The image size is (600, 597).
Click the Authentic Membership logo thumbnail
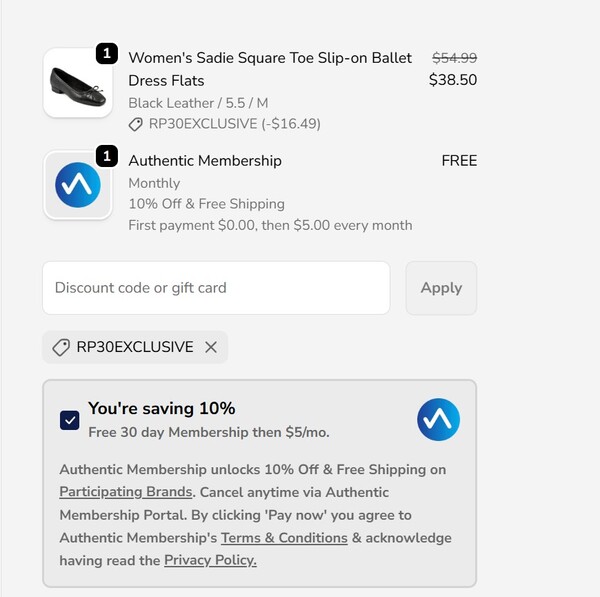tap(77, 185)
